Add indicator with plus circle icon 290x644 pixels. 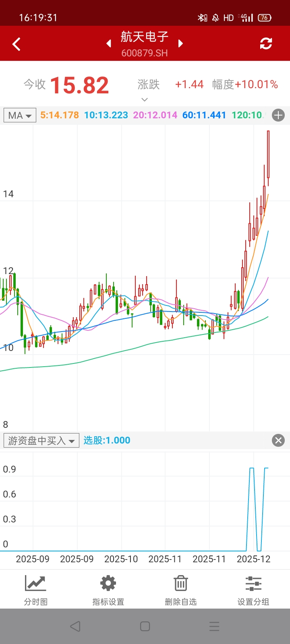click(278, 116)
